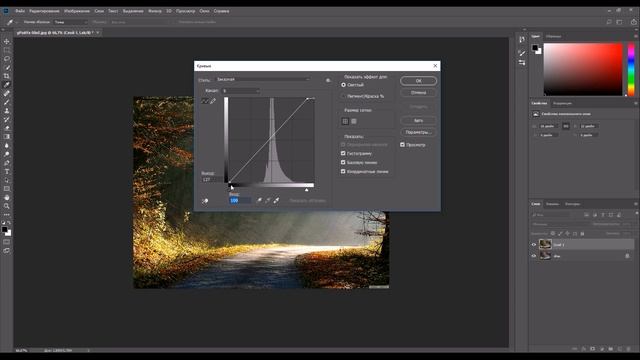Select the Hand tool

pos(7,198)
